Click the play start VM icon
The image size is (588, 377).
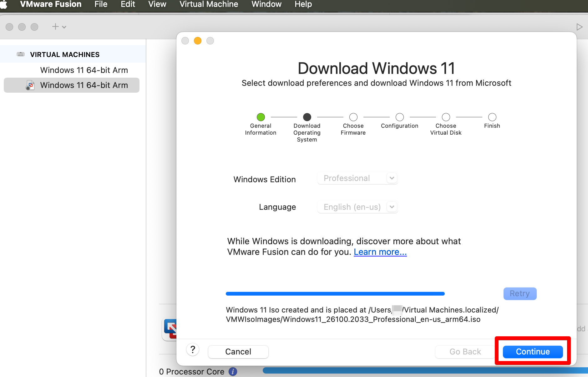(x=579, y=27)
